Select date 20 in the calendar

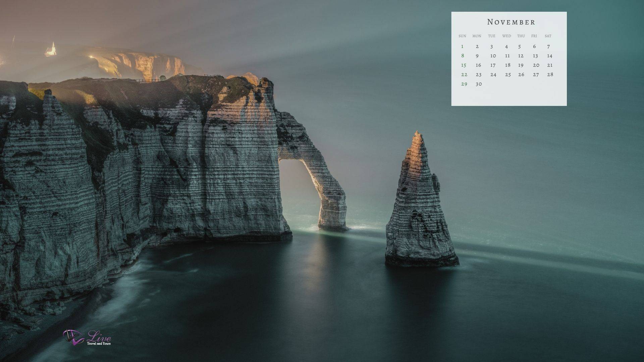pos(536,65)
